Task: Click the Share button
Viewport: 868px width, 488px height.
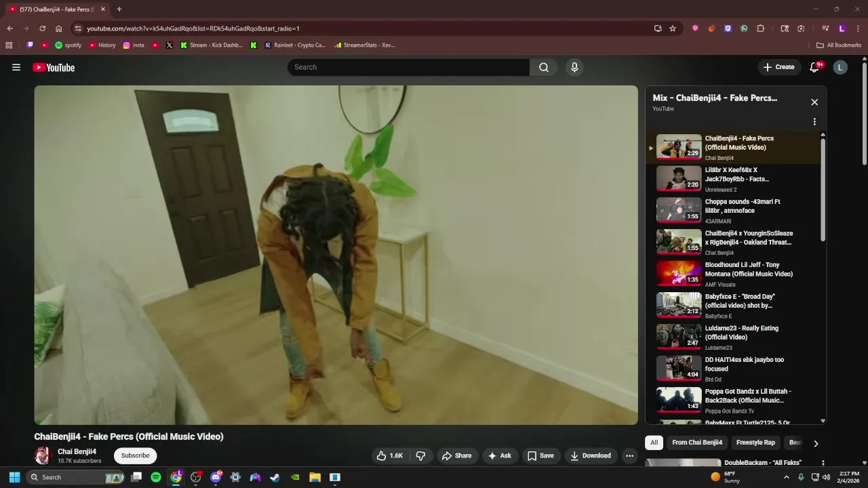Action: [456, 455]
